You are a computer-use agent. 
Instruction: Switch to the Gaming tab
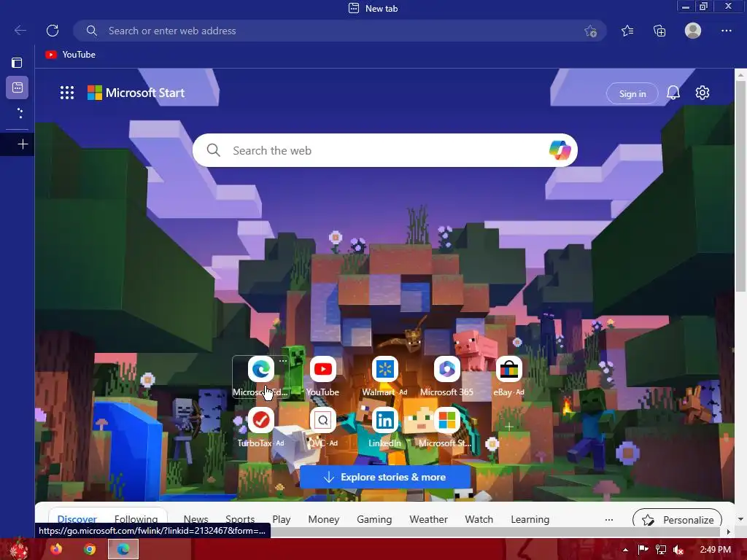point(374,519)
